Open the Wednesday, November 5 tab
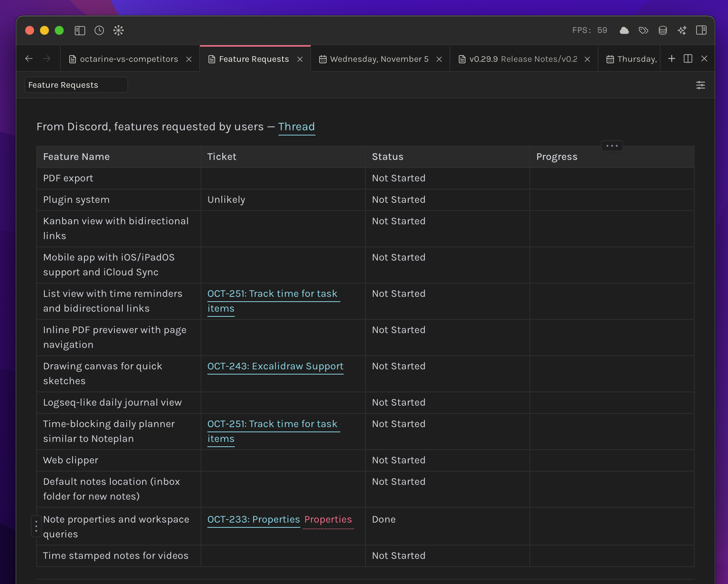 379,59
